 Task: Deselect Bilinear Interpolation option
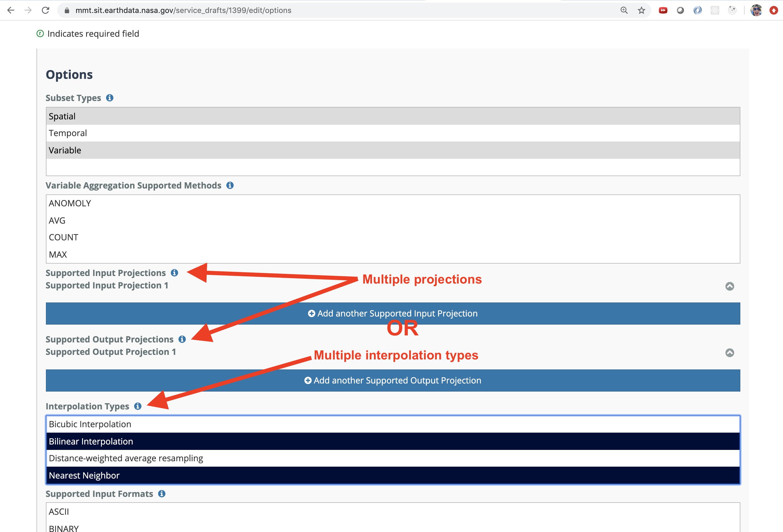(393, 442)
